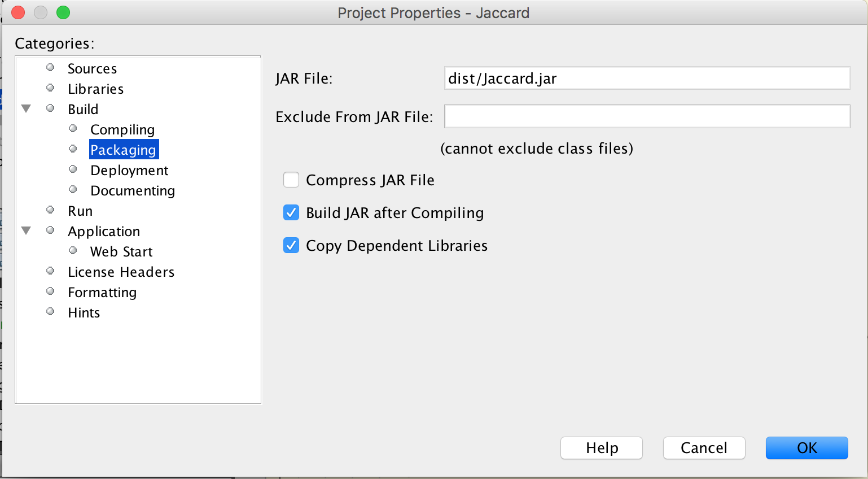Confirm changes with the OK button
Screen dimensions: 868x479
click(806, 447)
